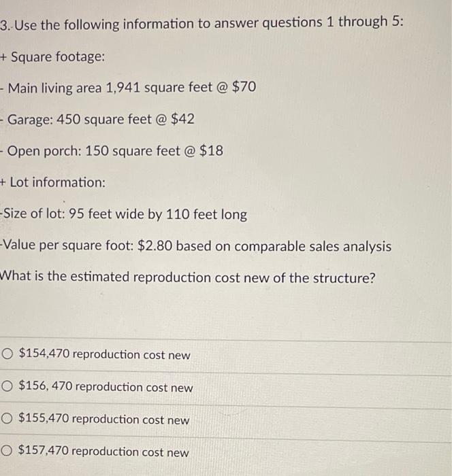The image size is (452, 476).
Task: Click the '$156, 470 reproduction cost new' answer label
Action: click(106, 387)
